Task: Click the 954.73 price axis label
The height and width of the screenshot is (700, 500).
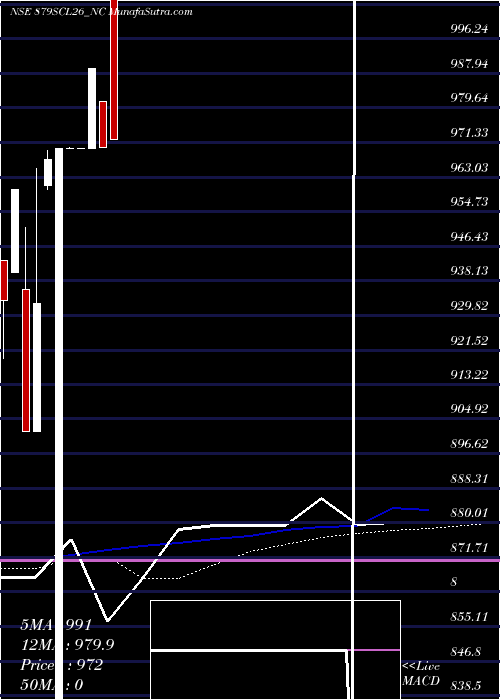Action: [469, 202]
